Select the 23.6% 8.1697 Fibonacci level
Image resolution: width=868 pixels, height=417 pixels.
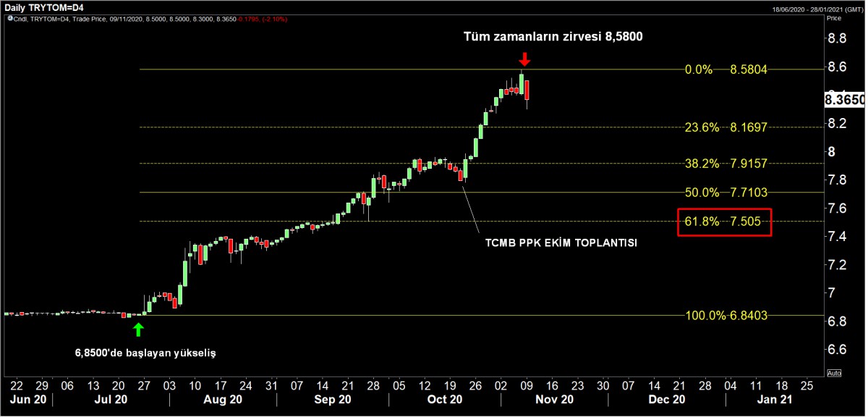pos(726,127)
